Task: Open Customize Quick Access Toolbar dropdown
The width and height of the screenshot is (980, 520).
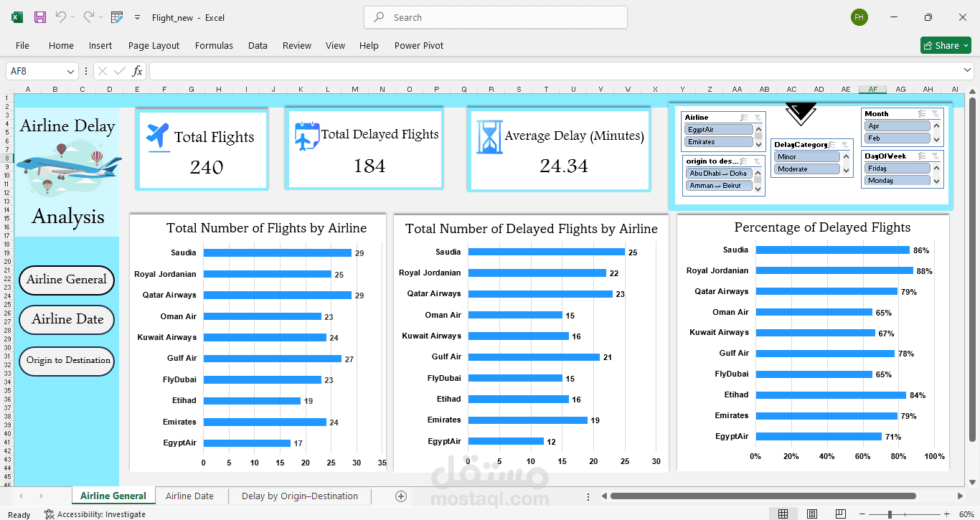Action: [x=137, y=17]
